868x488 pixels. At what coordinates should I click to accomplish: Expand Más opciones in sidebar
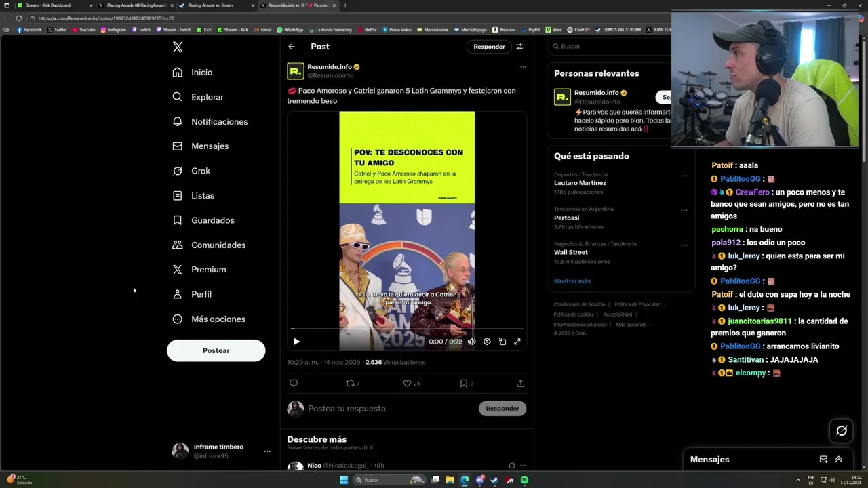[209, 319]
